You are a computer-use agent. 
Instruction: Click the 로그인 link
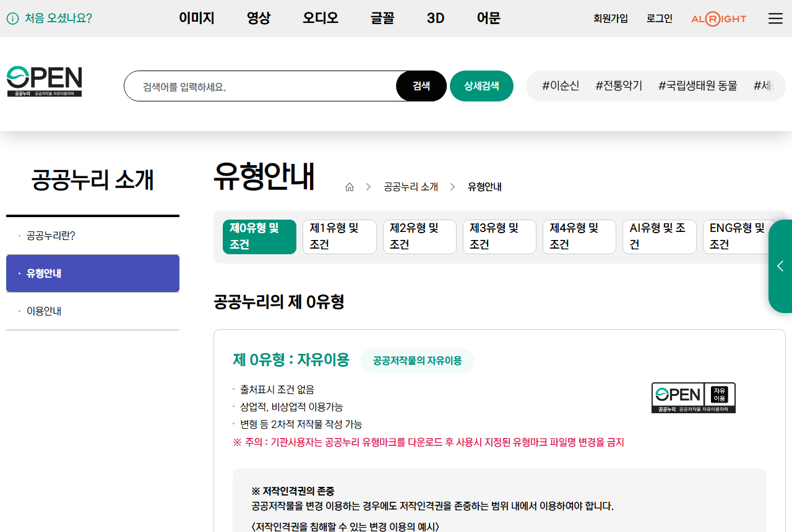pos(660,19)
